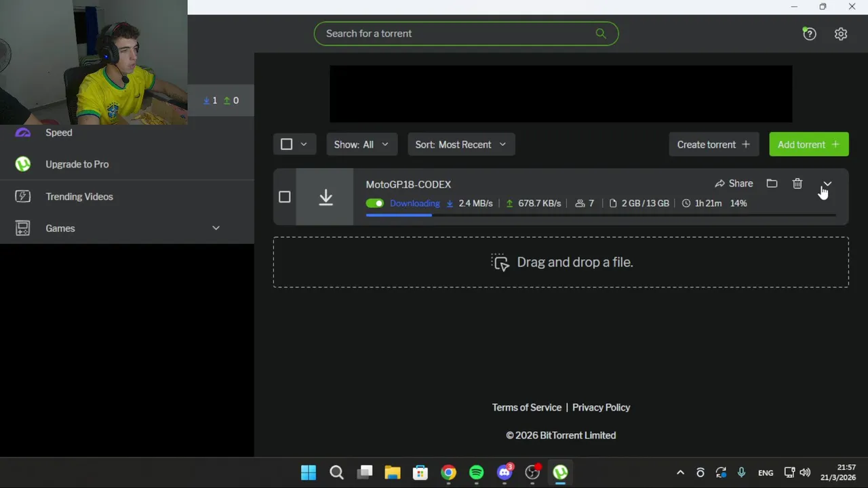Open Windows taskbar search

[336, 472]
